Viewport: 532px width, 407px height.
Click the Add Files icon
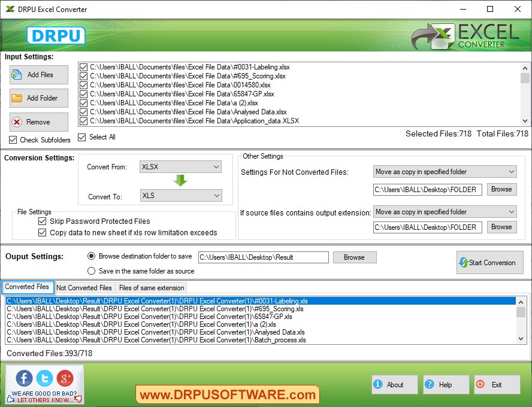pos(18,75)
